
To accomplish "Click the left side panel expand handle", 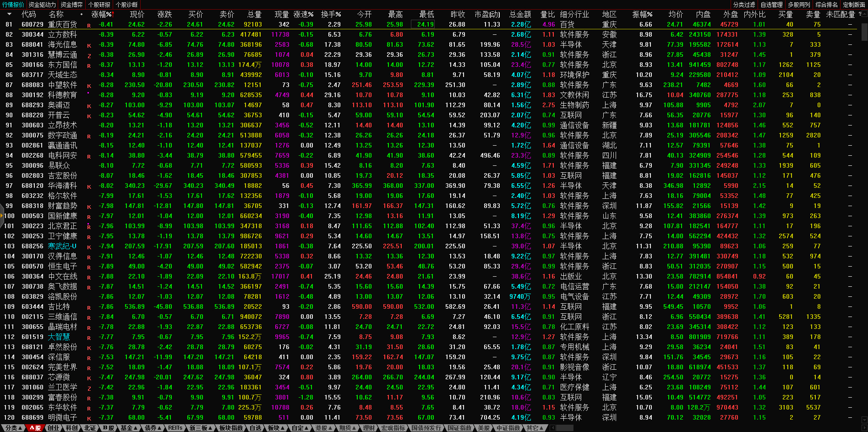I will point(2,215).
